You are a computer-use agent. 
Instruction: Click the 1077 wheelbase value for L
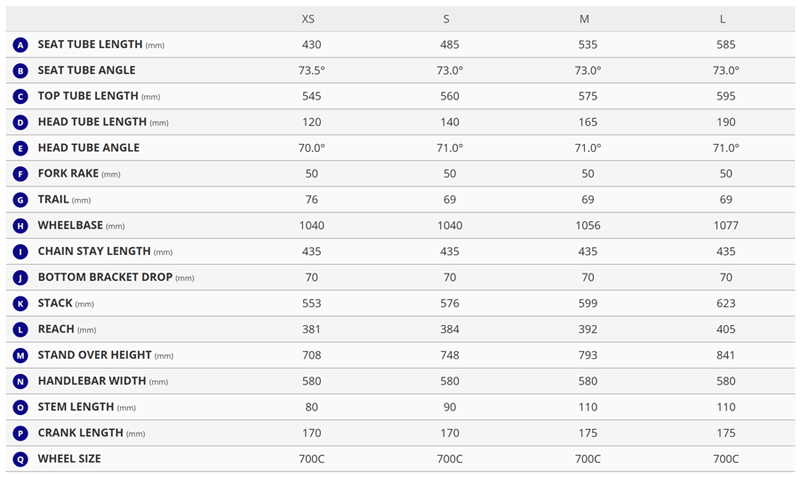coord(726,225)
